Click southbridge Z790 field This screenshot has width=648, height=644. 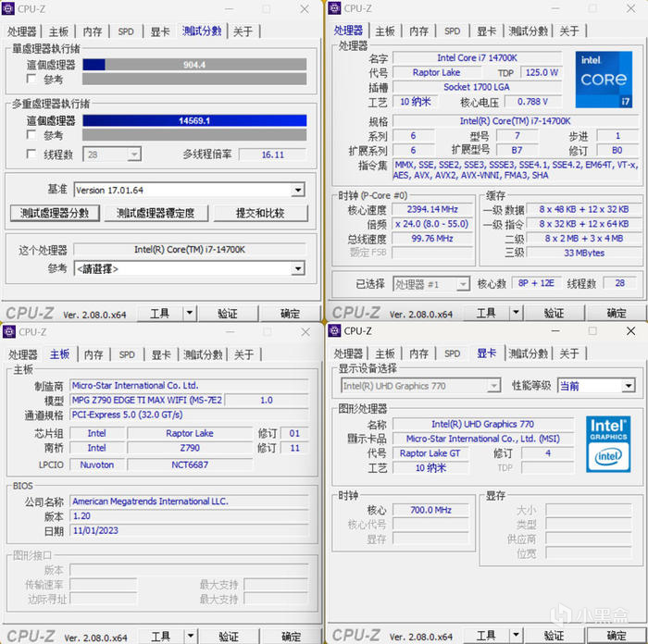(x=190, y=448)
